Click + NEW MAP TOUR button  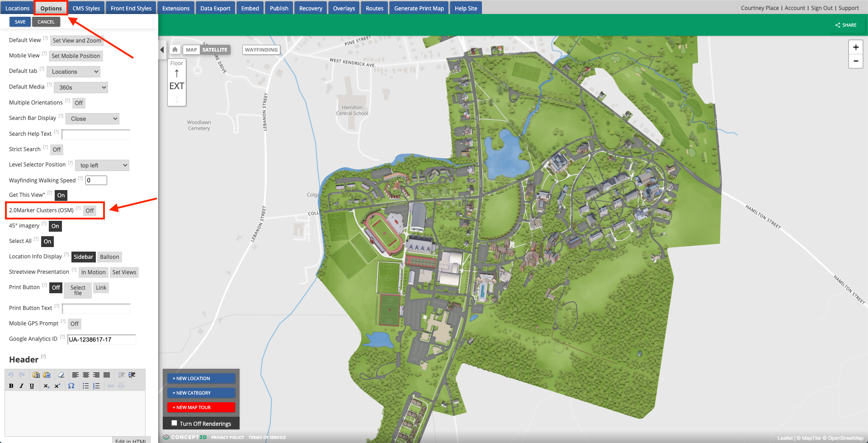201,407
